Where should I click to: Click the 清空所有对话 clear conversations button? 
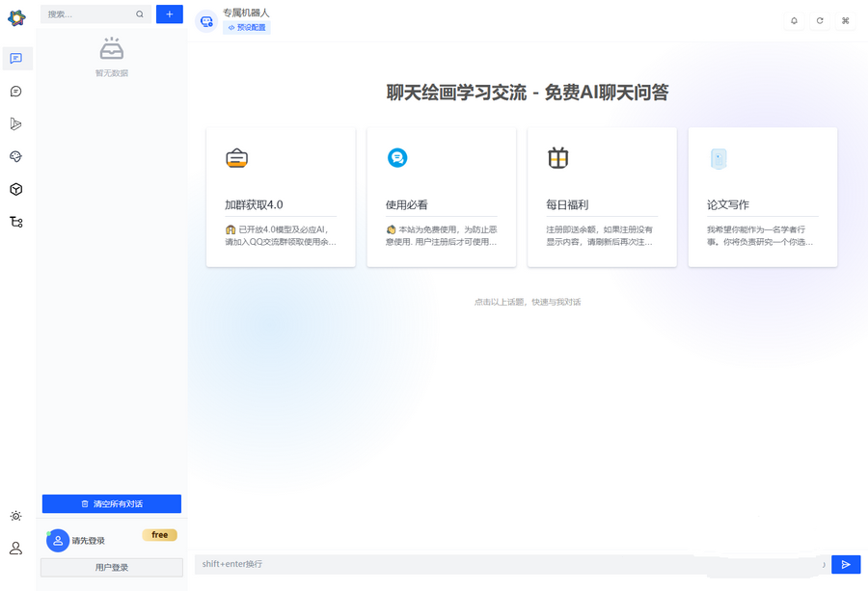(110, 503)
